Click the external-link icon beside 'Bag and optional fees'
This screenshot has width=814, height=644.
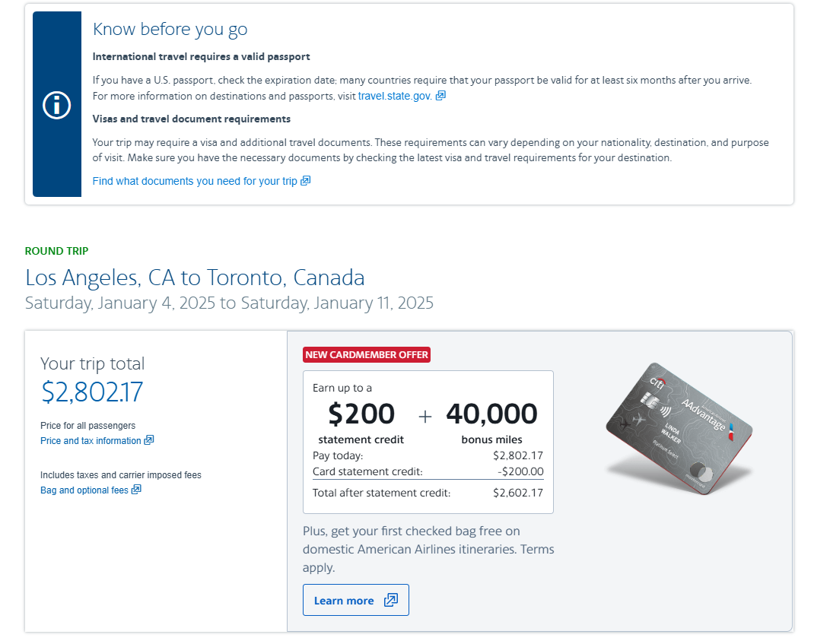click(x=137, y=490)
